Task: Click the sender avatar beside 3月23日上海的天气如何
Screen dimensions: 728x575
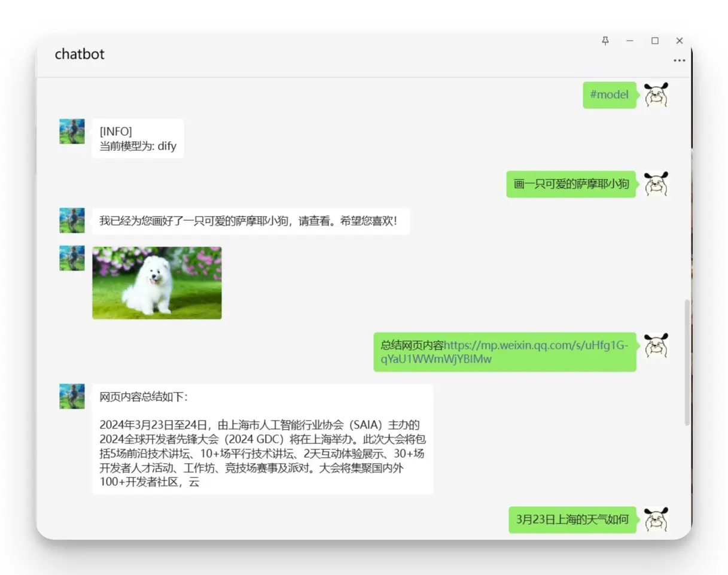Action: coord(656,519)
